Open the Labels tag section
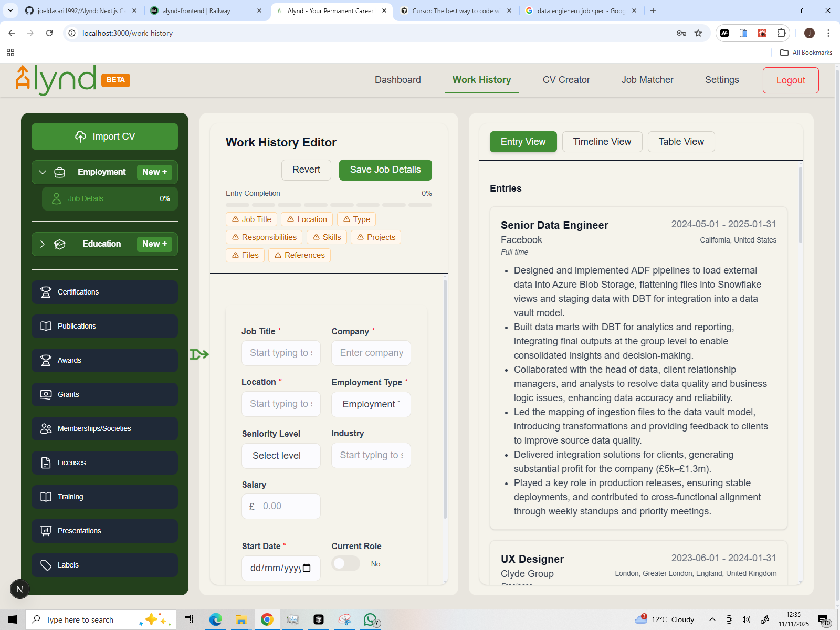The height and width of the screenshot is (630, 840). [x=104, y=565]
